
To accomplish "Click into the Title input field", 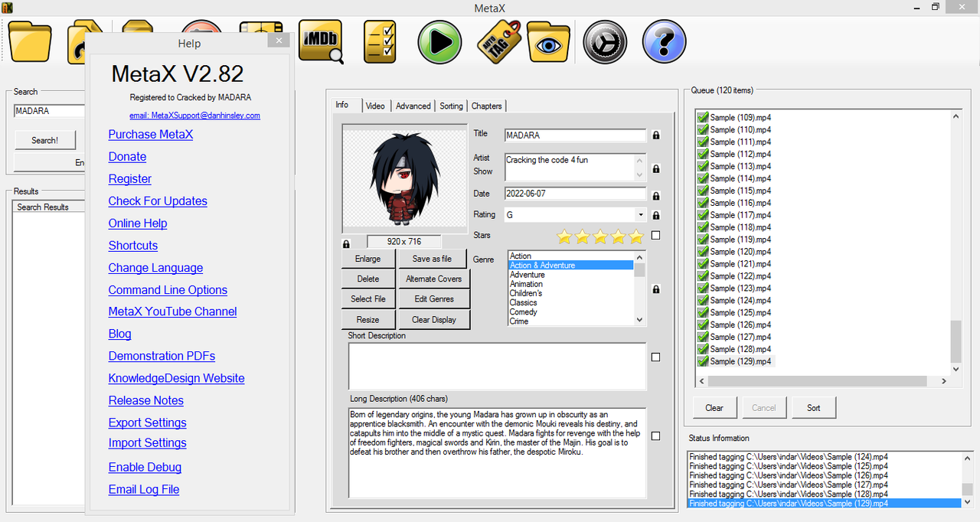I will click(576, 135).
